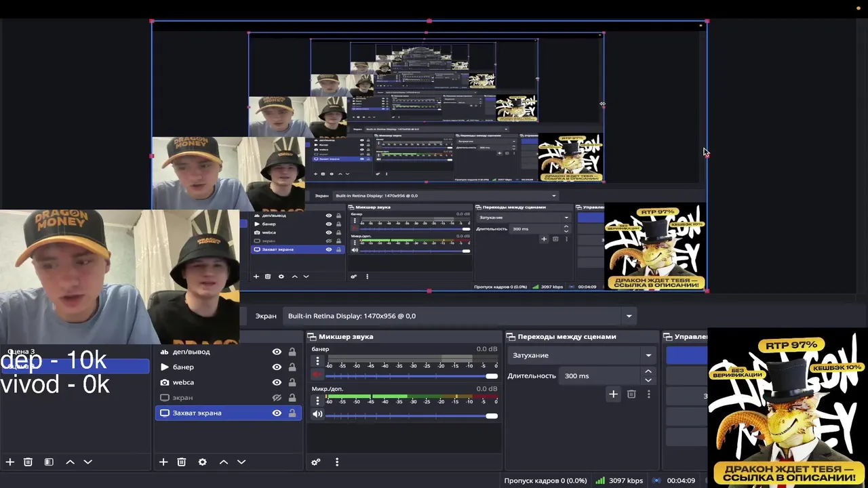Hide the банер source
The width and height of the screenshot is (868, 488).
point(277,367)
